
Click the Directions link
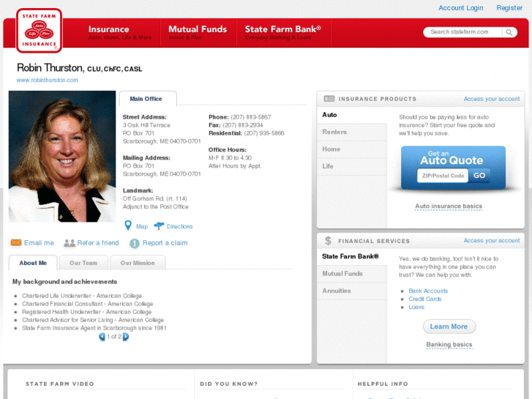pos(179,226)
